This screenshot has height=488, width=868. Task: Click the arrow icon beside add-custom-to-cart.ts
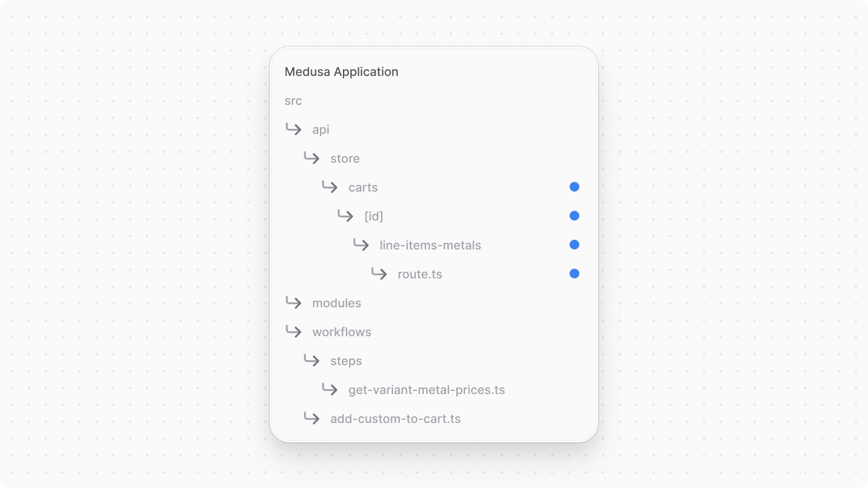[312, 418]
